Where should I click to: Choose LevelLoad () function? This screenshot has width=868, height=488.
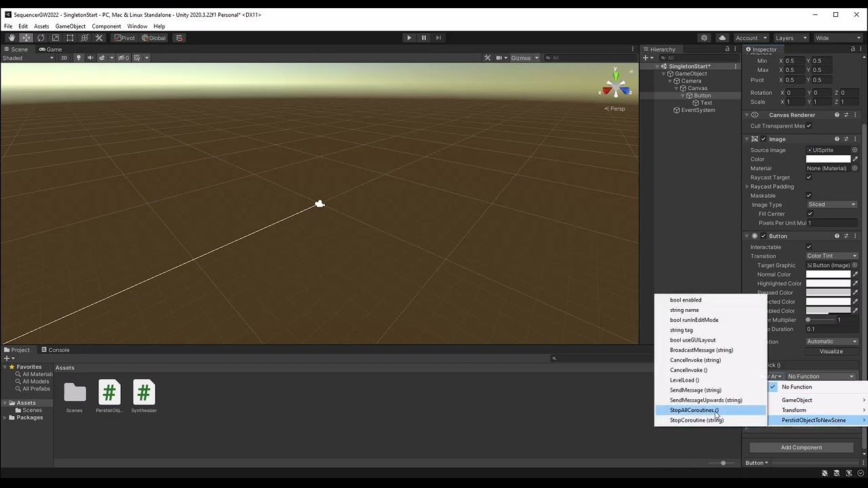pos(711,380)
